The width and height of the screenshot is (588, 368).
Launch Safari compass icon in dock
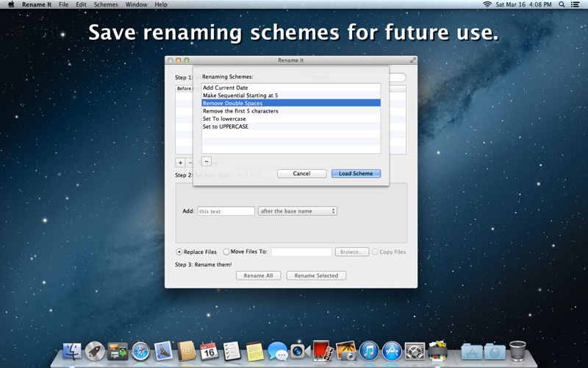[x=140, y=352]
